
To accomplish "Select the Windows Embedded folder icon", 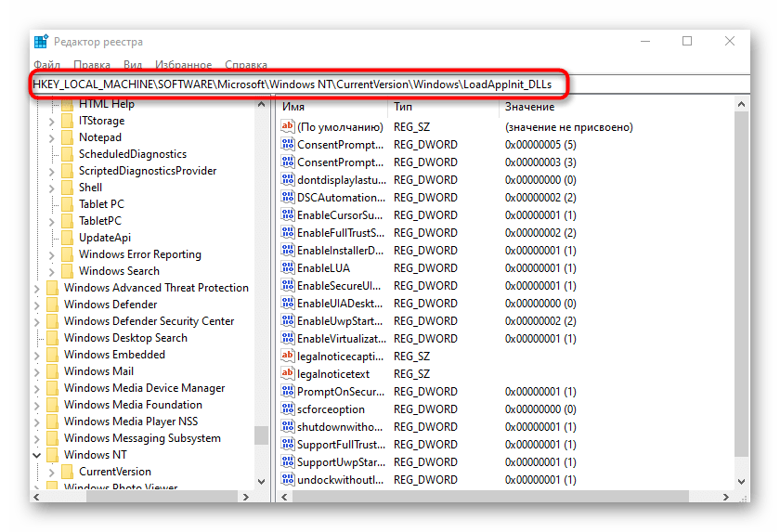I will (52, 355).
